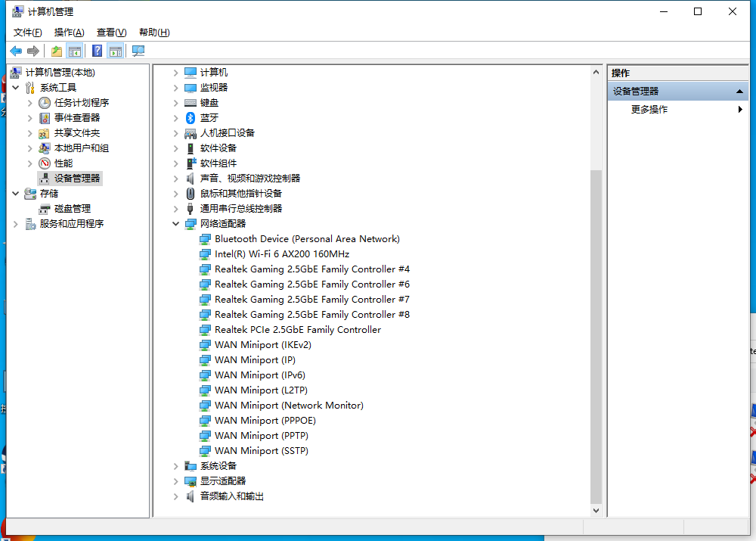Viewport: 756px width, 541px height.
Task: Click the Forward navigation arrow in the toolbar
Action: click(x=33, y=51)
